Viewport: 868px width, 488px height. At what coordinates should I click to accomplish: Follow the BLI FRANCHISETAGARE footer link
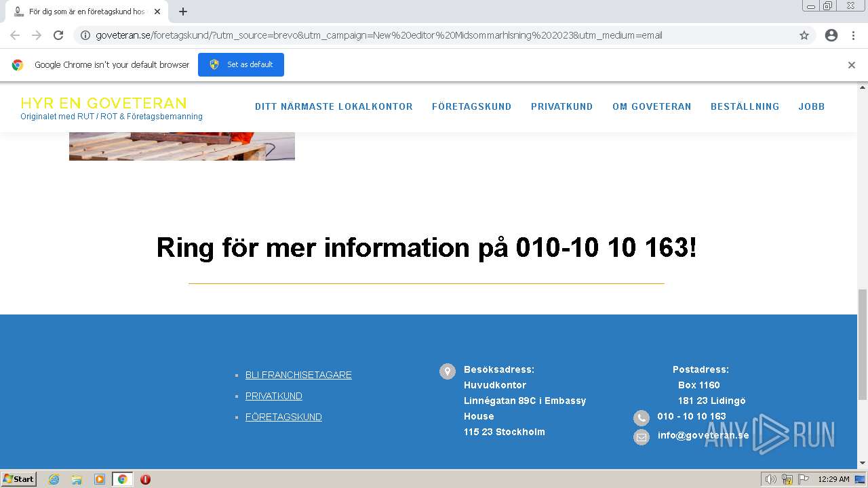(x=298, y=375)
